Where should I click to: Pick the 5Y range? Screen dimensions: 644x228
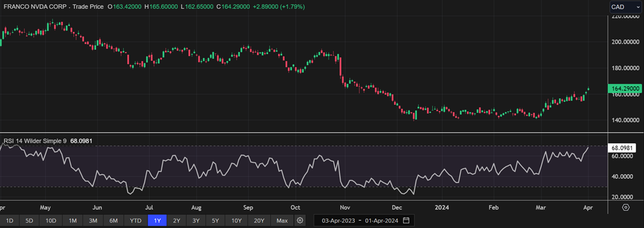click(x=215, y=221)
